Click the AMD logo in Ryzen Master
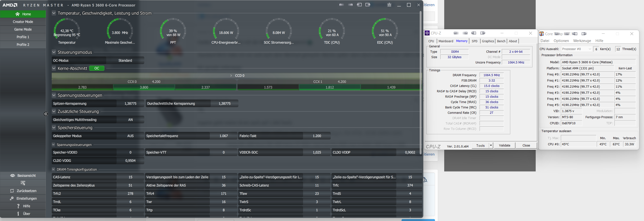Image resolution: width=644 pixels, height=221 pixels. (x=10, y=5)
